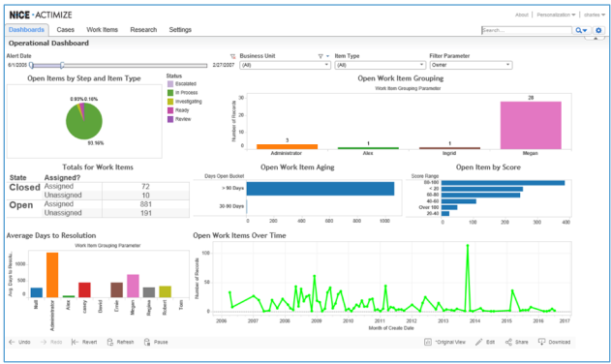Select the Review legend swatch

tap(170, 119)
